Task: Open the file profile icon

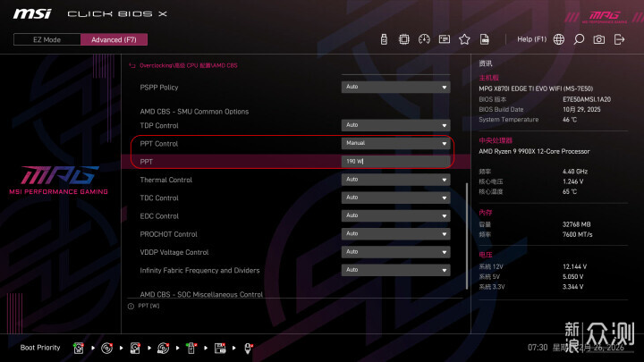Action: [485, 39]
